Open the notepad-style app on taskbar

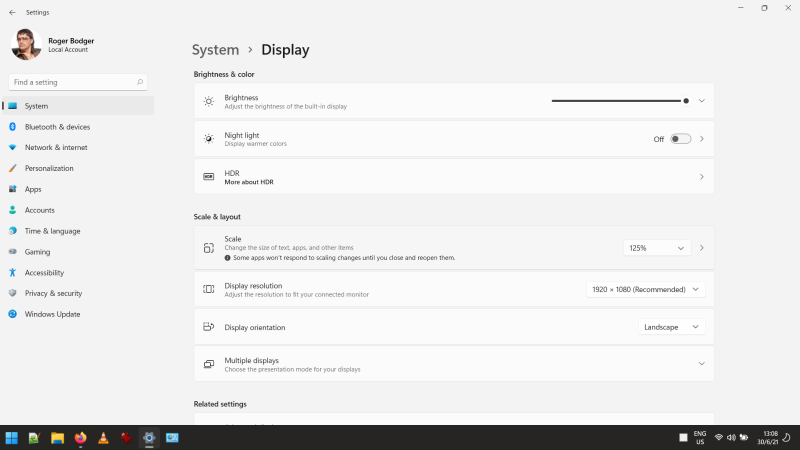[34, 438]
